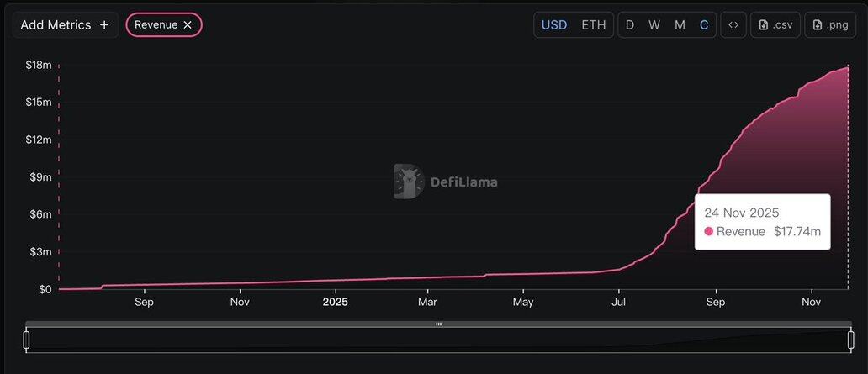Switch the currency to USD
Screen dimensions: 868x374
pos(553,25)
